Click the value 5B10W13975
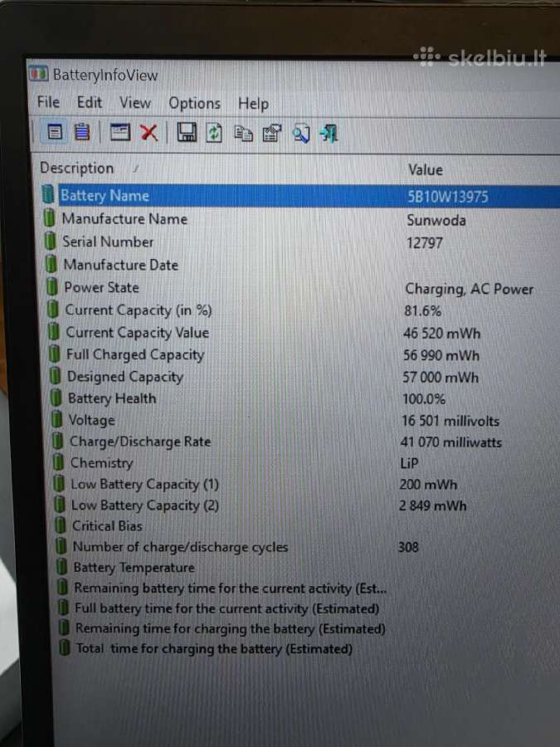The image size is (560, 747). 448,196
